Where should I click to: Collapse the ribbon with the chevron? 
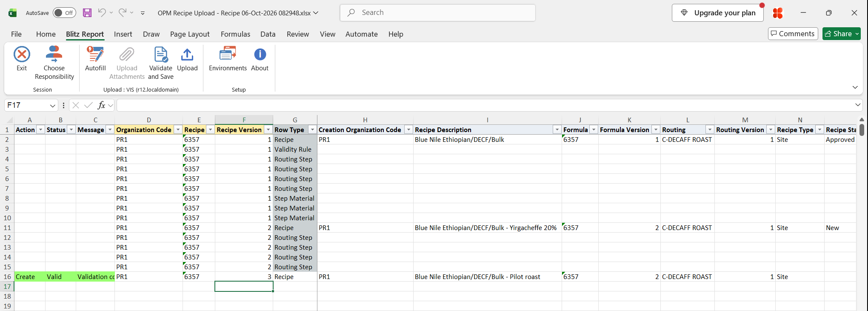pyautogui.click(x=855, y=87)
